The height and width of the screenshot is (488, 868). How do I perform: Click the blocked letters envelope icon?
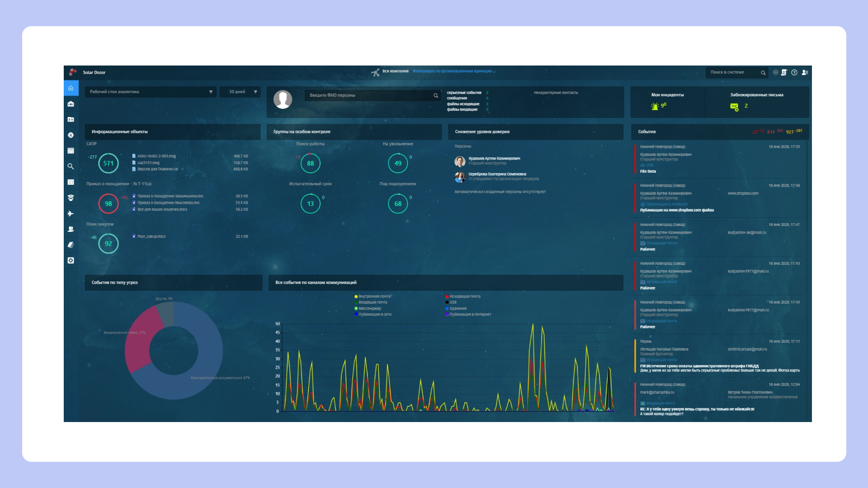pyautogui.click(x=734, y=107)
